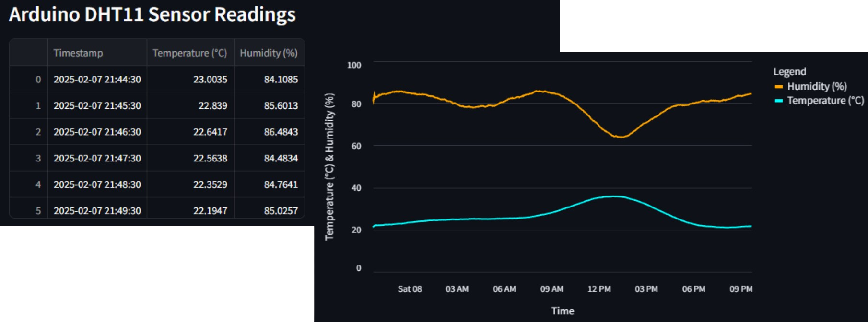Select the Humidity (%) column header

(269, 53)
